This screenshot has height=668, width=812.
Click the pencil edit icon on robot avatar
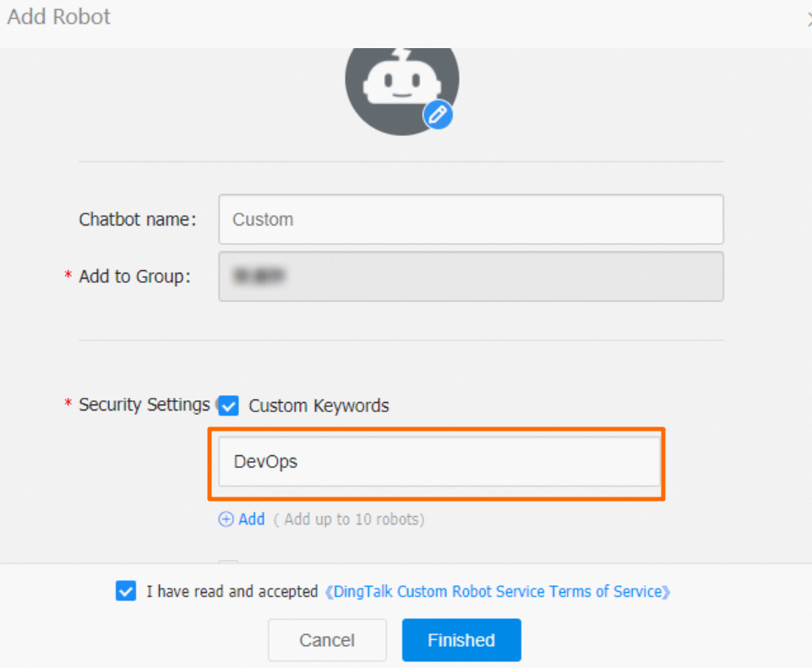tap(438, 114)
